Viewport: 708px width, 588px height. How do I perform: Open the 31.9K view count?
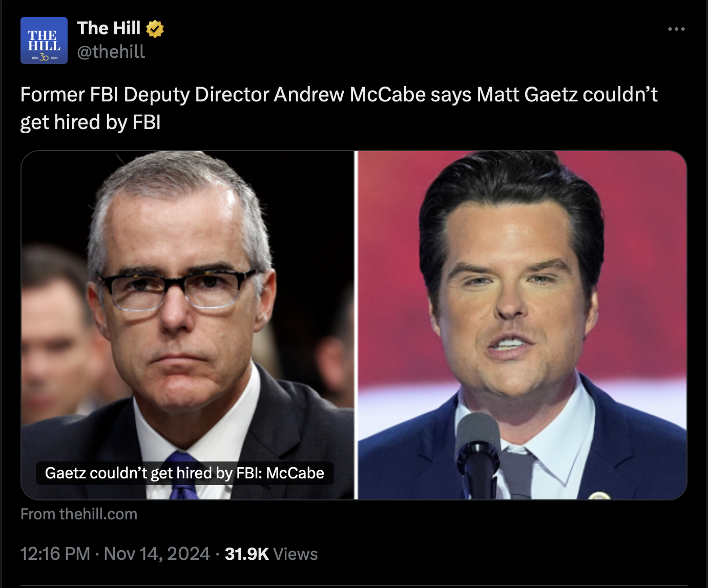coord(246,554)
